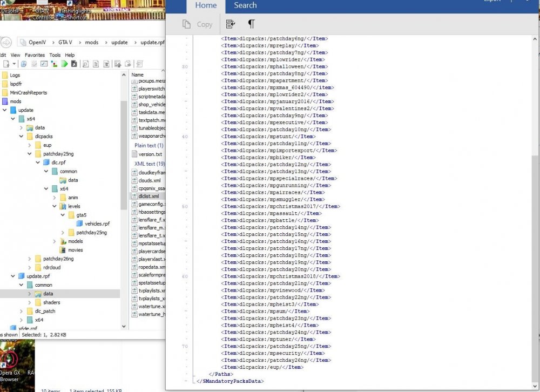Image resolution: width=540 pixels, height=392 pixels.
Task: Click the mods breadcrumb in the address bar
Action: coord(92,42)
